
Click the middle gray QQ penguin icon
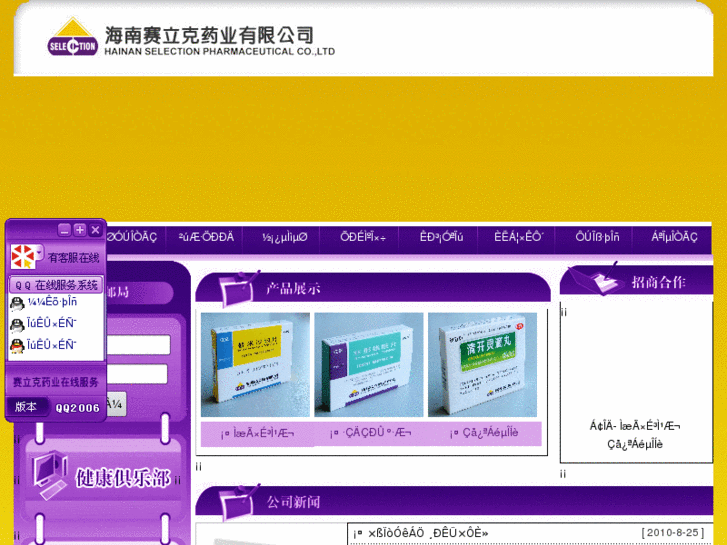coord(17,325)
